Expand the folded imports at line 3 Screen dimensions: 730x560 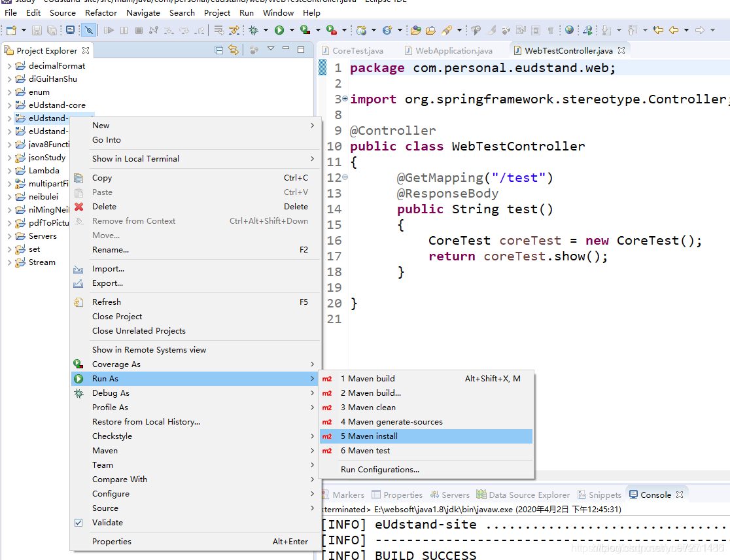coord(345,99)
